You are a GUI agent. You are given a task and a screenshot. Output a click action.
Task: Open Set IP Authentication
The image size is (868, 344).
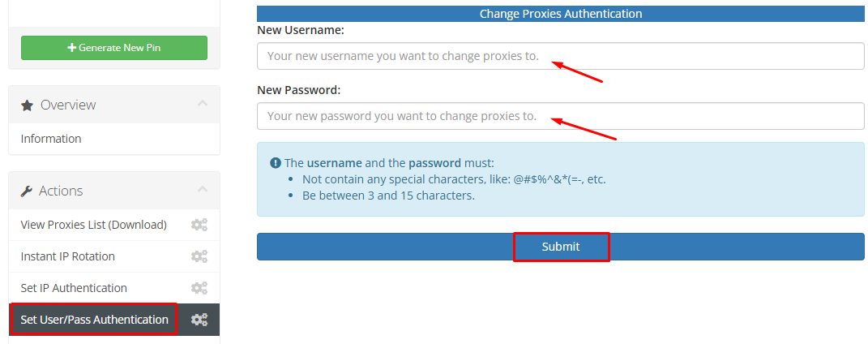(74, 288)
